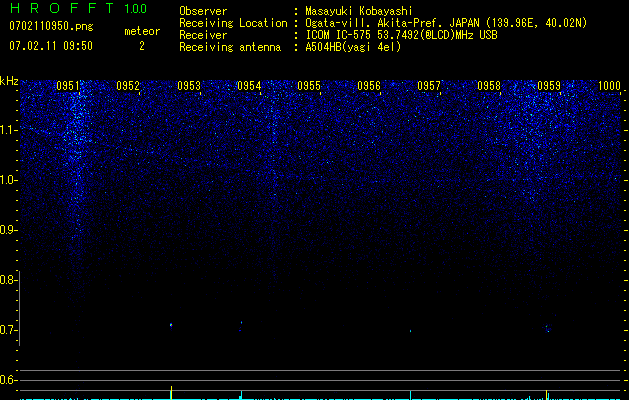
Task: Click the timestamp 07.02.11 09:50
Action: pyautogui.click(x=51, y=46)
